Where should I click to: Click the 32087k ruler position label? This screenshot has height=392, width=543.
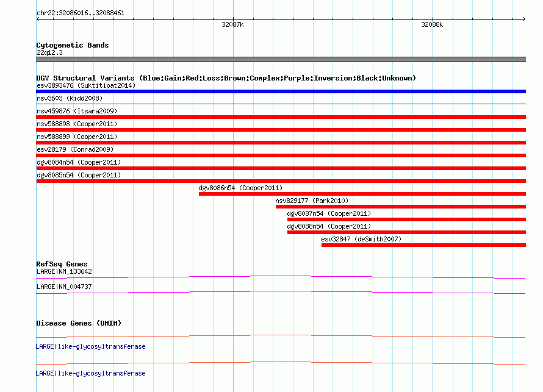tap(232, 24)
